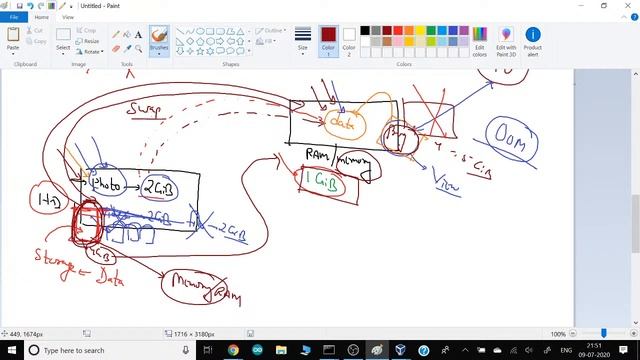640x360 pixels.
Task: Select the Pencil tool
Action: [116, 35]
